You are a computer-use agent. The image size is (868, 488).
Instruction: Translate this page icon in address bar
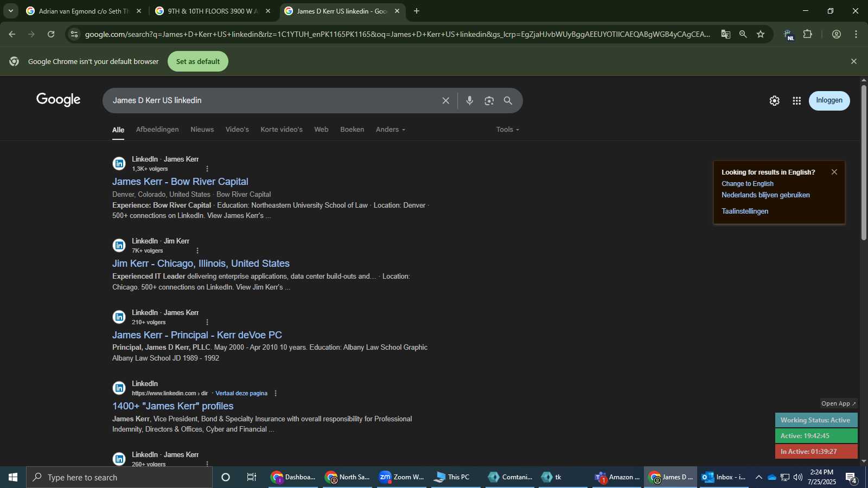coord(725,34)
